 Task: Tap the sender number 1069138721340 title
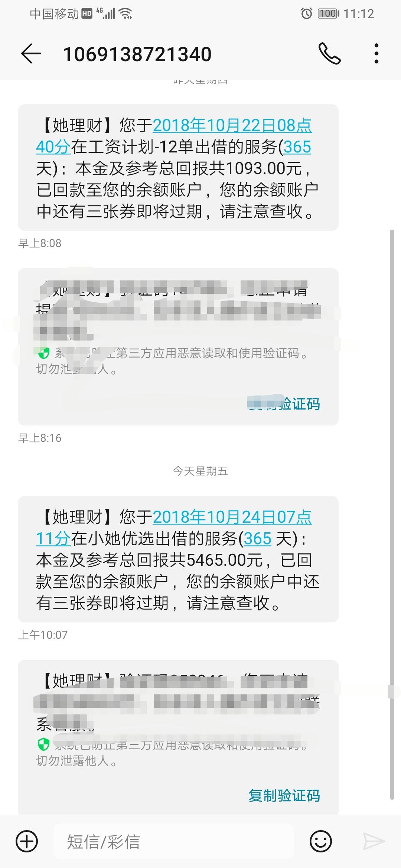137,54
